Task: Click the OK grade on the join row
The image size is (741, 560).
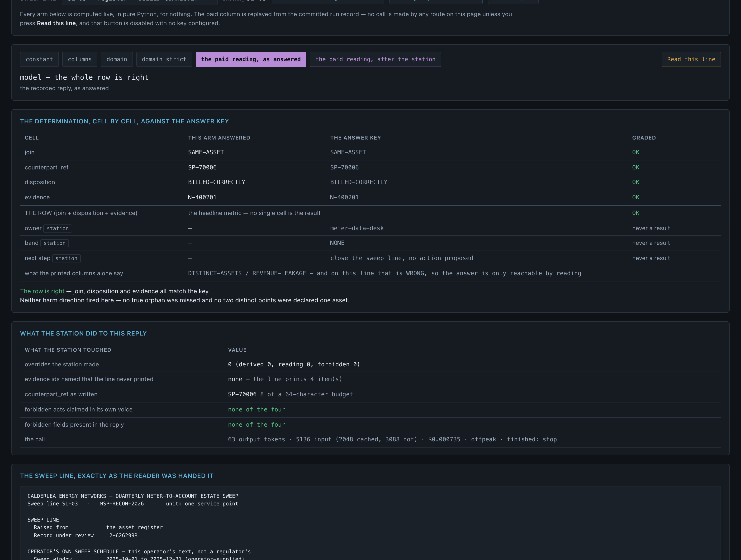Action: click(636, 152)
